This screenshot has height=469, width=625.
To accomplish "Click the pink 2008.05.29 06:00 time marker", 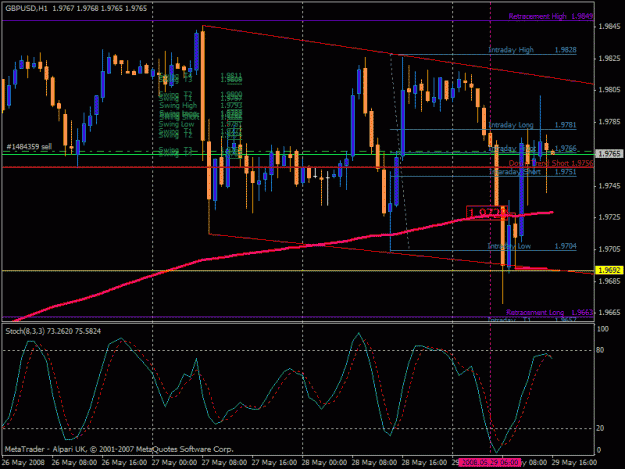I will [489, 462].
